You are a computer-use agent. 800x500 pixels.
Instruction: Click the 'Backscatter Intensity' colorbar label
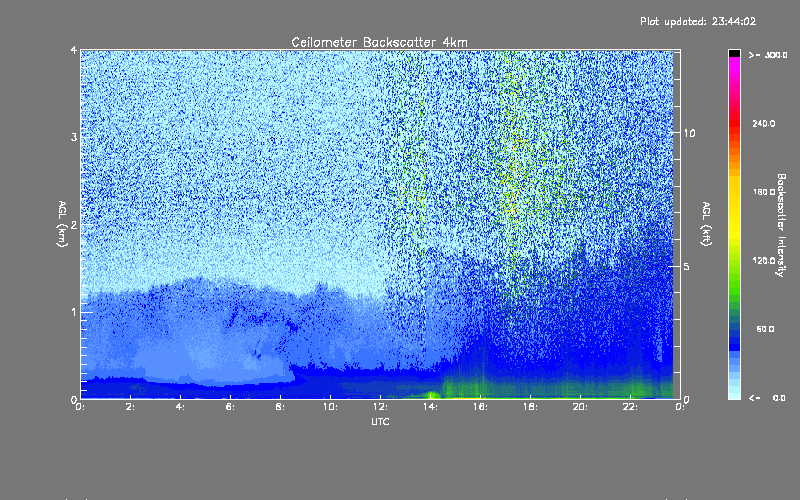(x=781, y=225)
